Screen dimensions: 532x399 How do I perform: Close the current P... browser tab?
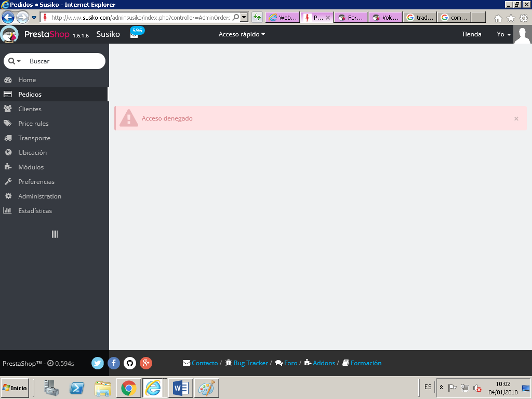coord(328,18)
